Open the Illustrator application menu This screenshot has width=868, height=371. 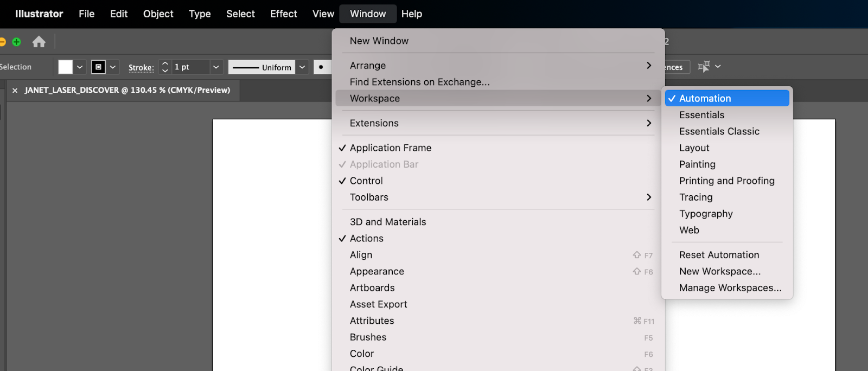[39, 14]
